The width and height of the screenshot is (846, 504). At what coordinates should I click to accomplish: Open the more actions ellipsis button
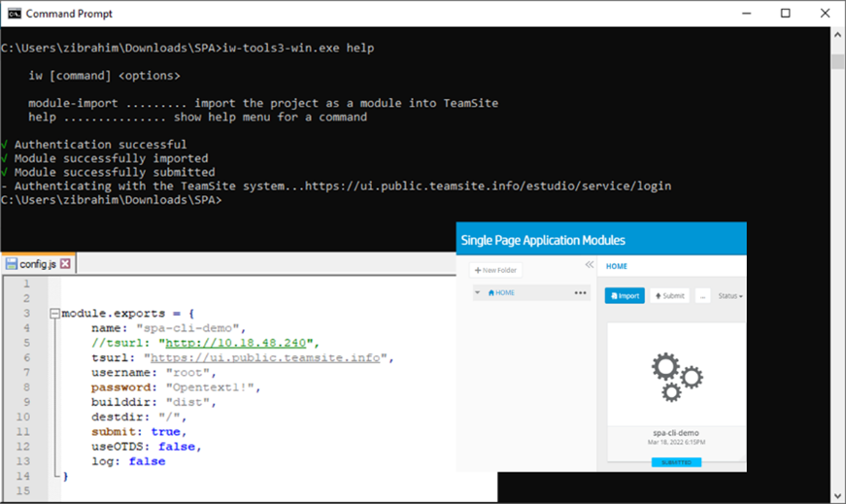coord(701,295)
